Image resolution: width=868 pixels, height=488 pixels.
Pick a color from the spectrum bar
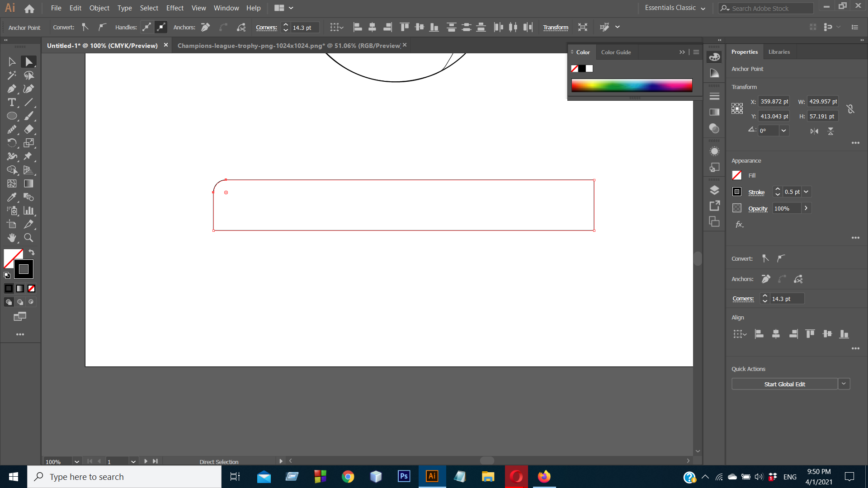click(632, 85)
